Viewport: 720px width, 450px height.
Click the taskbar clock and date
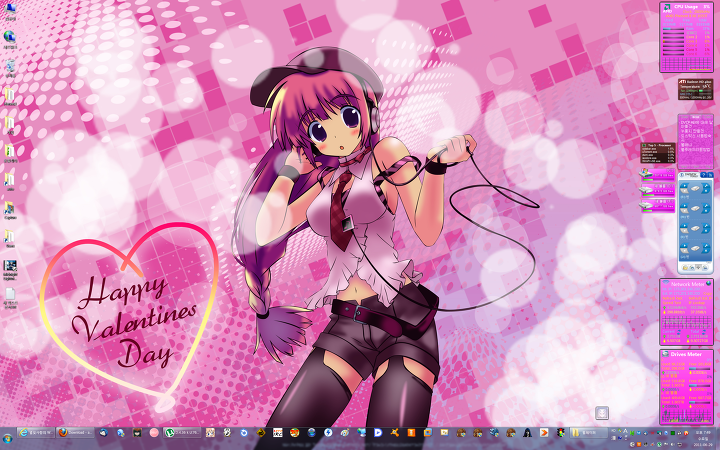point(703,439)
